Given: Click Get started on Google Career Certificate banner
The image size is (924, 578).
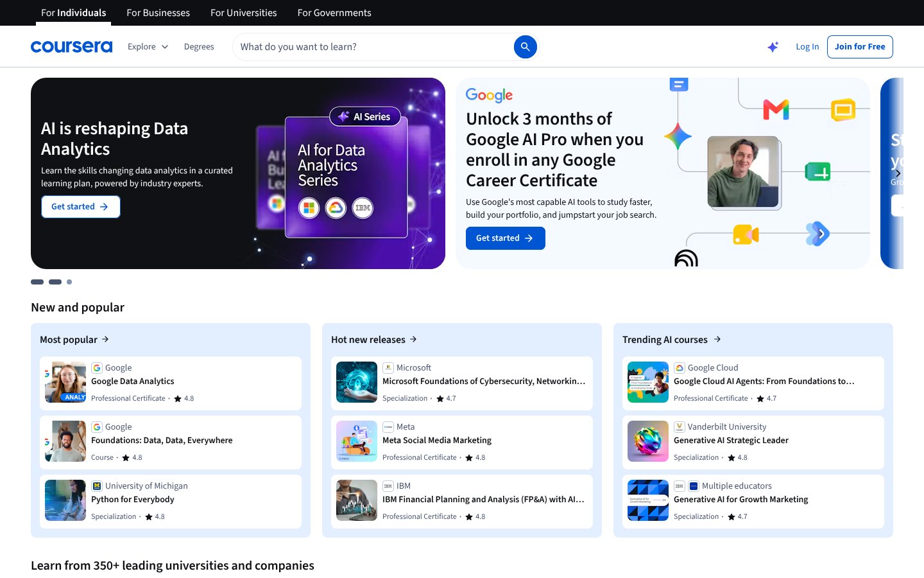Looking at the screenshot, I should pos(506,238).
